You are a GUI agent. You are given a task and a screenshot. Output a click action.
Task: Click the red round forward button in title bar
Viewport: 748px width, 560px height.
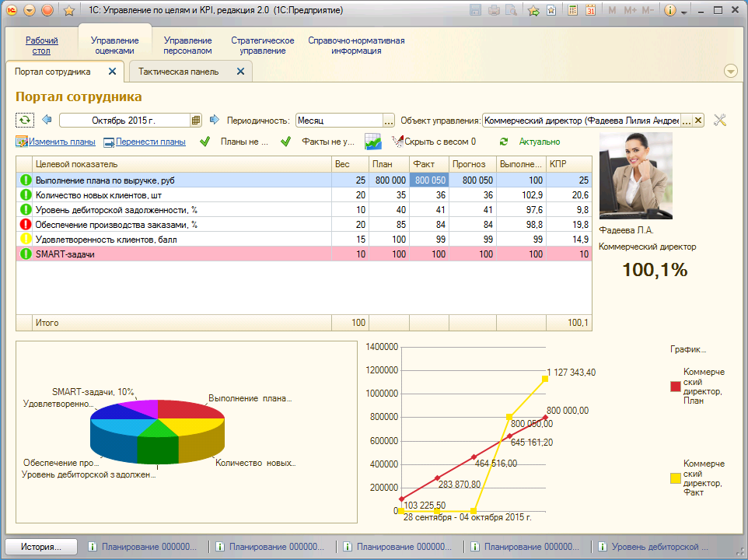(47, 10)
